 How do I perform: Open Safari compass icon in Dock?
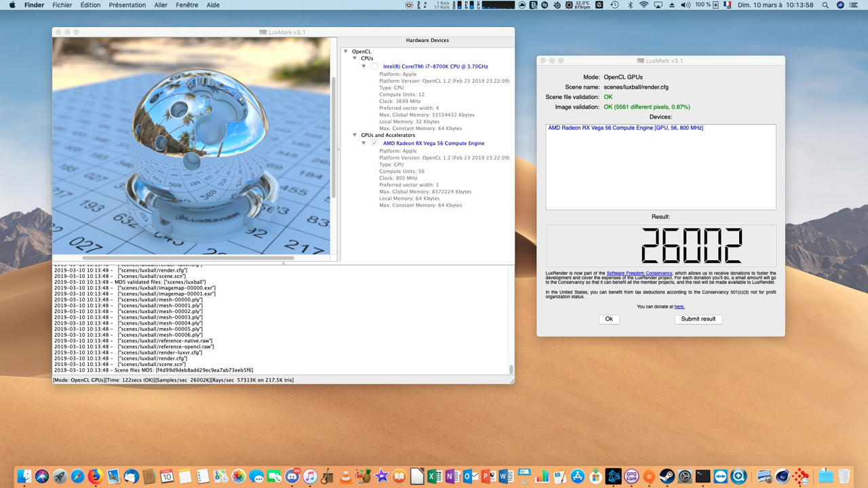pyautogui.click(x=77, y=476)
